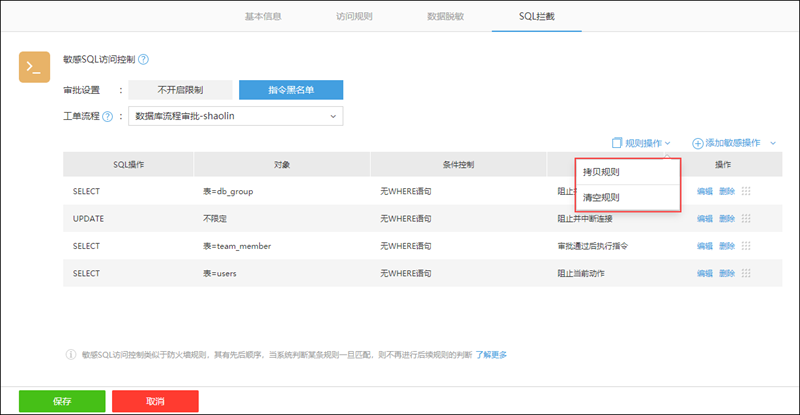This screenshot has height=415, width=800.
Task: Click help icon next to 工单流程
Action: click(x=107, y=117)
